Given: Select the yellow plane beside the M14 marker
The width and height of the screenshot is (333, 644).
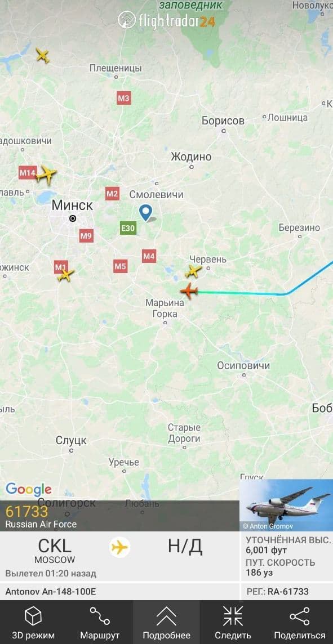Looking at the screenshot, I should tap(46, 175).
